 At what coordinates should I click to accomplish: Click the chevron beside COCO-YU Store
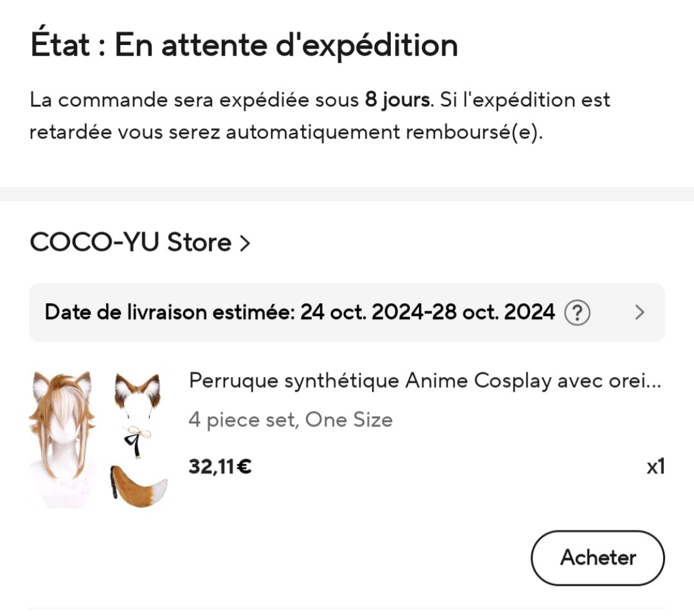coord(245,244)
